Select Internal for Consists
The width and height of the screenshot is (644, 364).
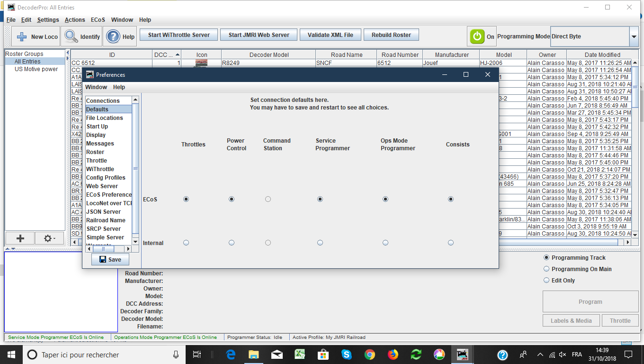pyautogui.click(x=451, y=243)
